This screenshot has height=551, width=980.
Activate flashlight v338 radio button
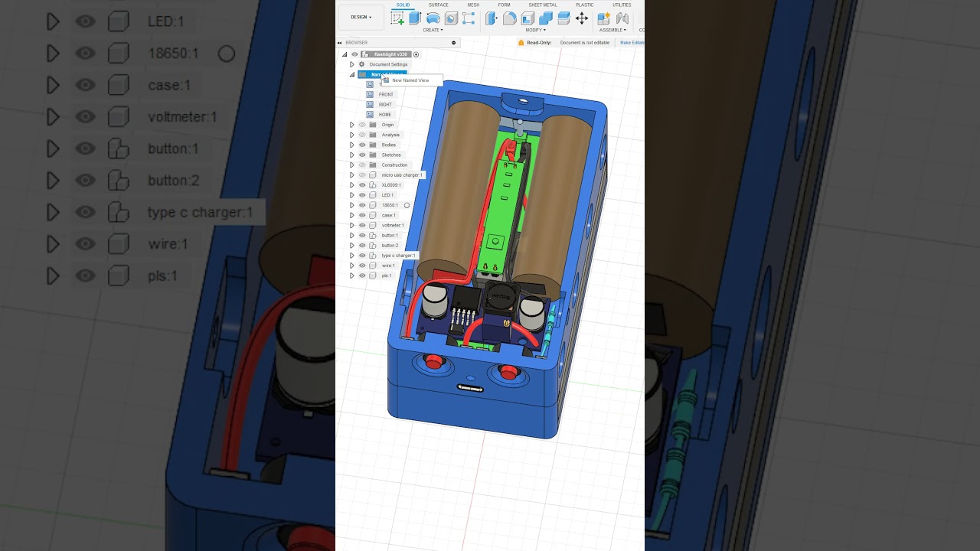(x=416, y=54)
